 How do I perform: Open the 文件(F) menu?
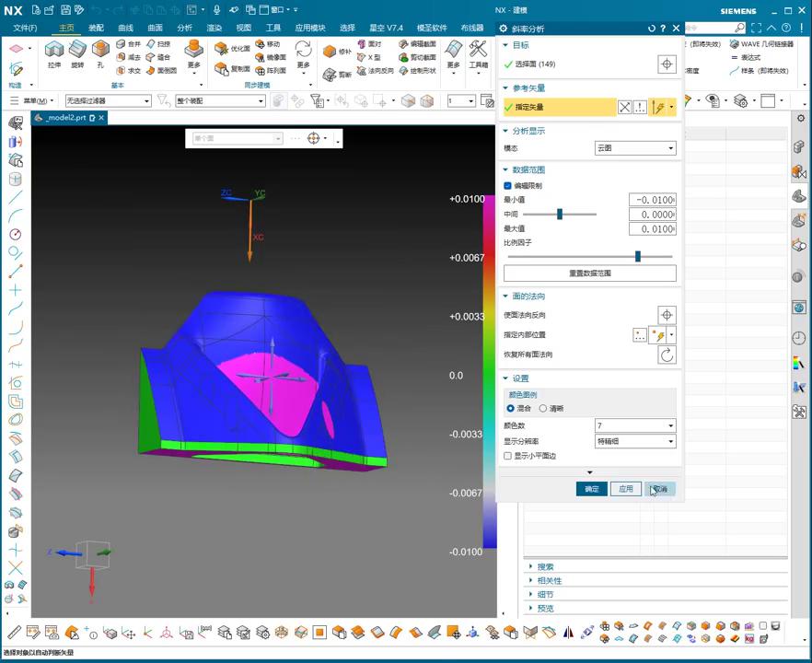[25, 28]
